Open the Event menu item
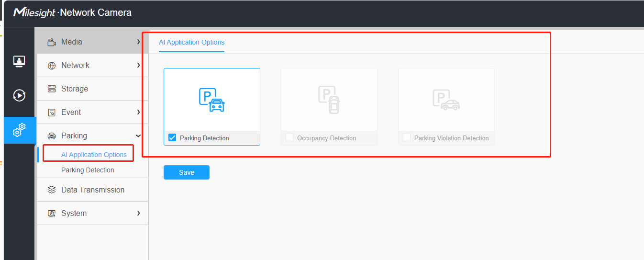644x260 pixels. [93, 113]
